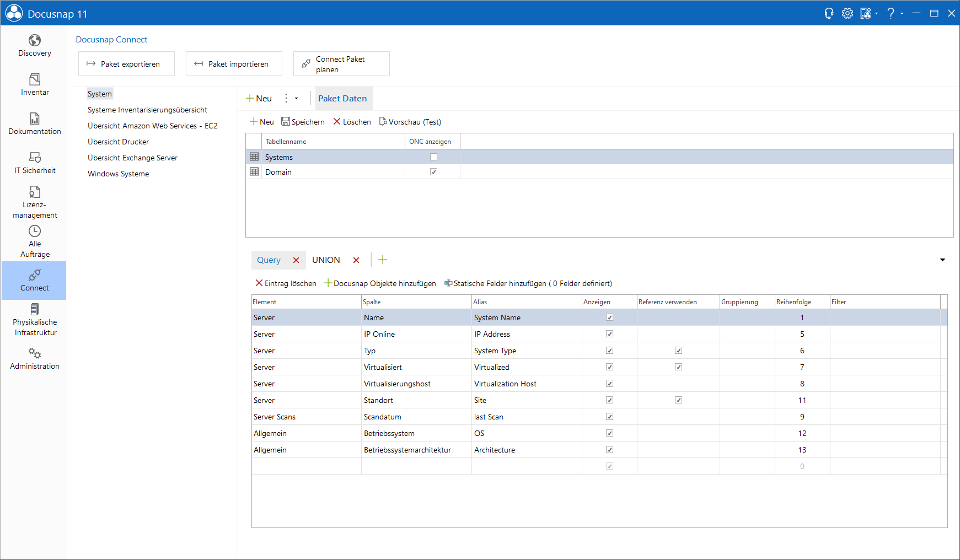Click the Domain table row icon
This screenshot has width=960, height=560.
254,172
